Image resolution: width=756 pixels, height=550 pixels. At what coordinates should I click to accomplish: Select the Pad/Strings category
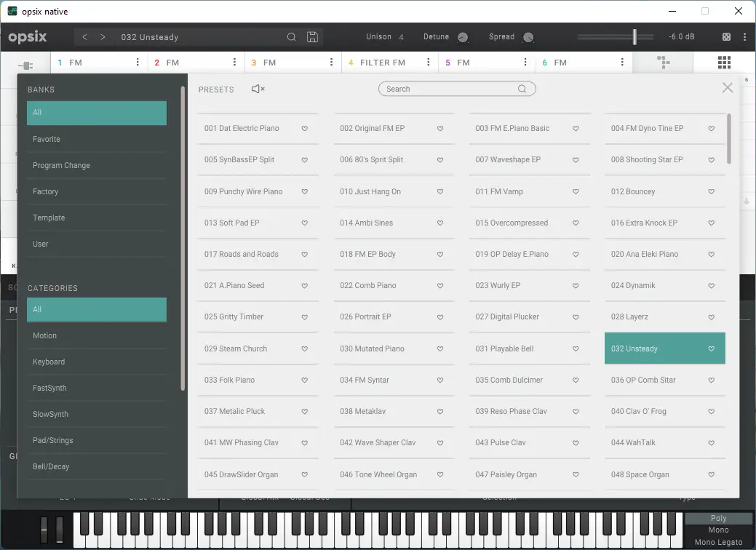97,440
